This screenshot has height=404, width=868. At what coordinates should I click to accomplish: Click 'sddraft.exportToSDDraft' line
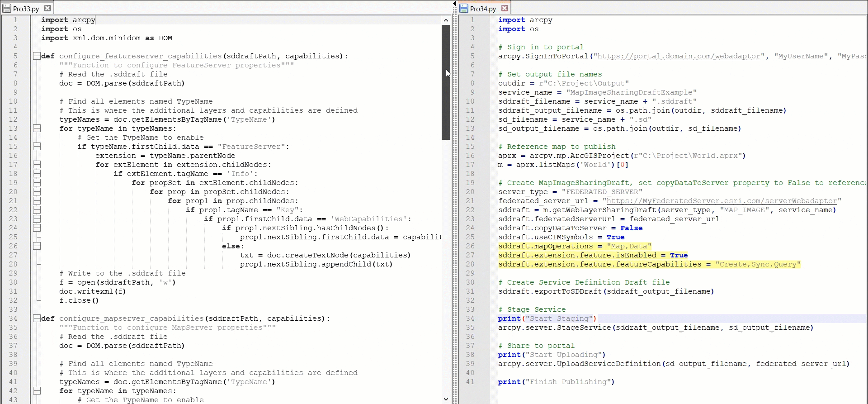pyautogui.click(x=606, y=291)
